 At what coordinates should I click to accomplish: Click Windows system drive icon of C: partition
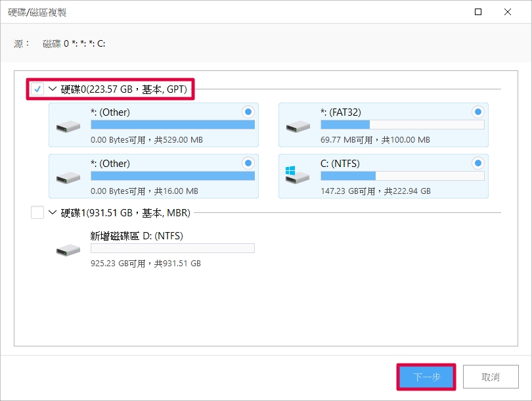(298, 175)
